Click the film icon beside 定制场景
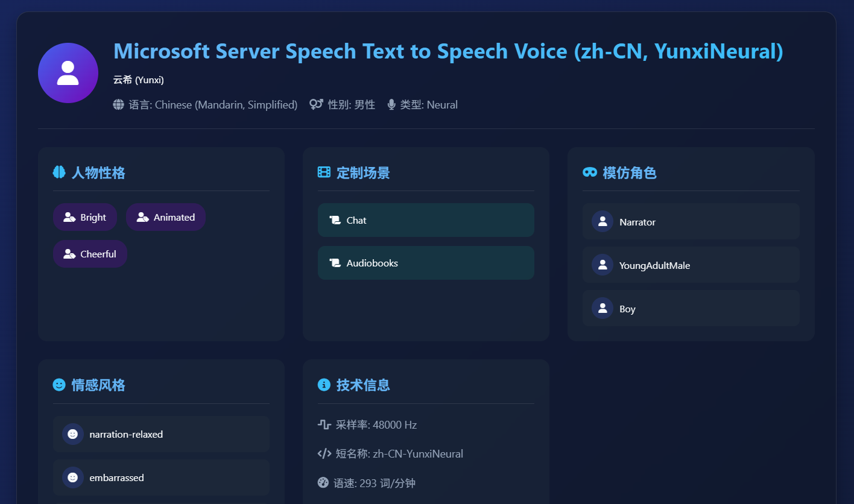 coord(324,173)
